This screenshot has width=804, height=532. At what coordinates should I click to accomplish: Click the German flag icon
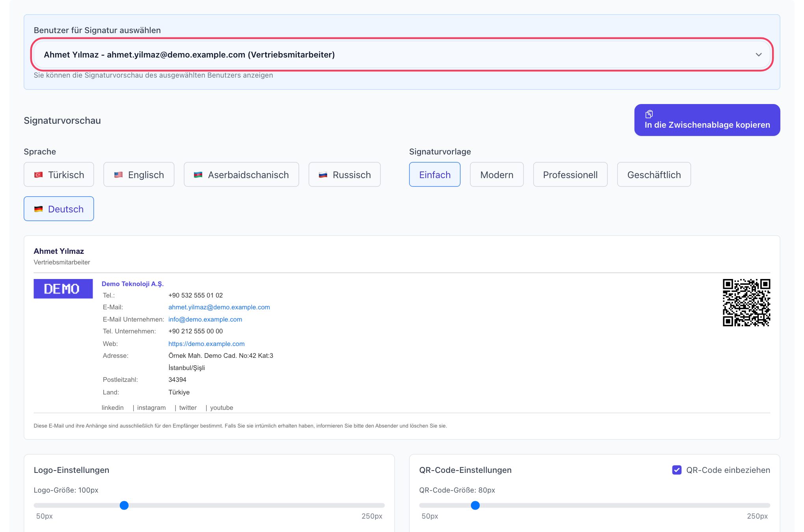(38, 209)
